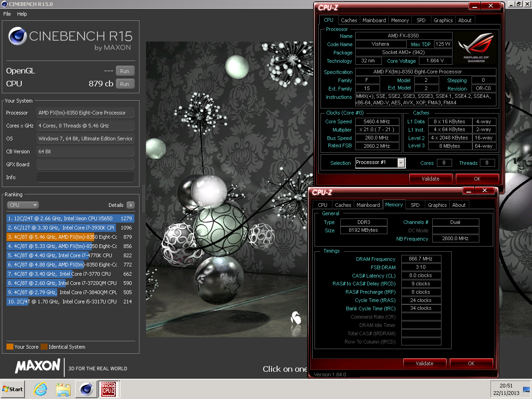The width and height of the screenshot is (532, 399).
Task: Select SPD tab in lower CPU-Z window
Action: [415, 205]
